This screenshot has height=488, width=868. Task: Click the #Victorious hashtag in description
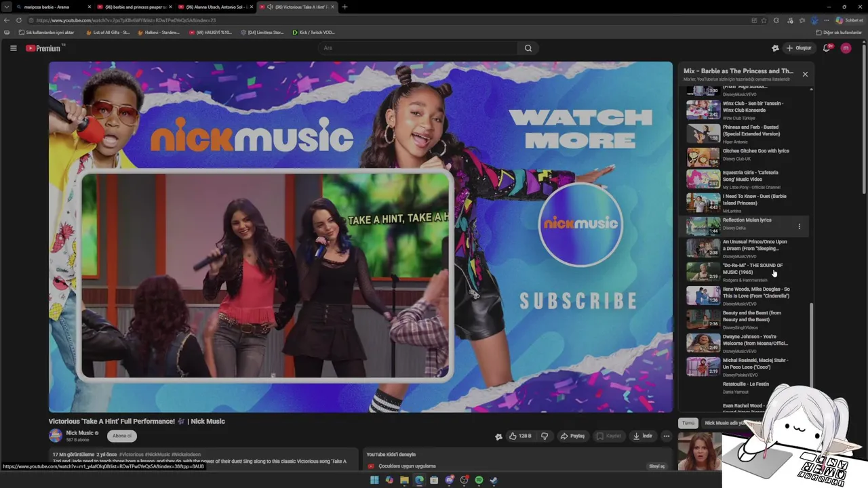pos(131,455)
